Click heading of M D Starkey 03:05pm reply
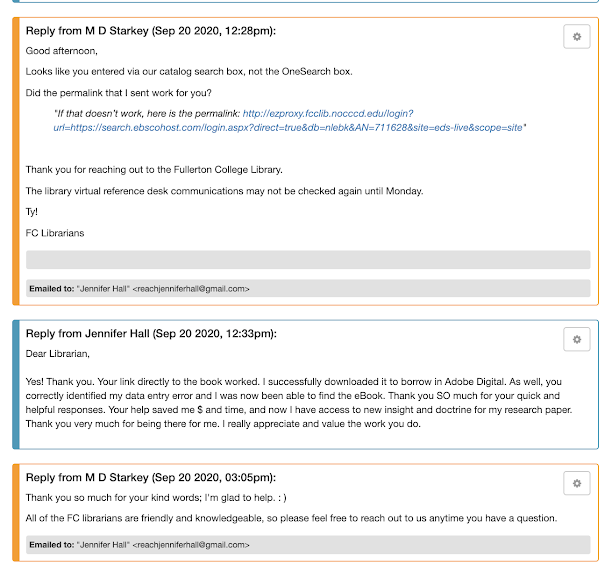The height and width of the screenshot is (571, 612). (x=151, y=477)
